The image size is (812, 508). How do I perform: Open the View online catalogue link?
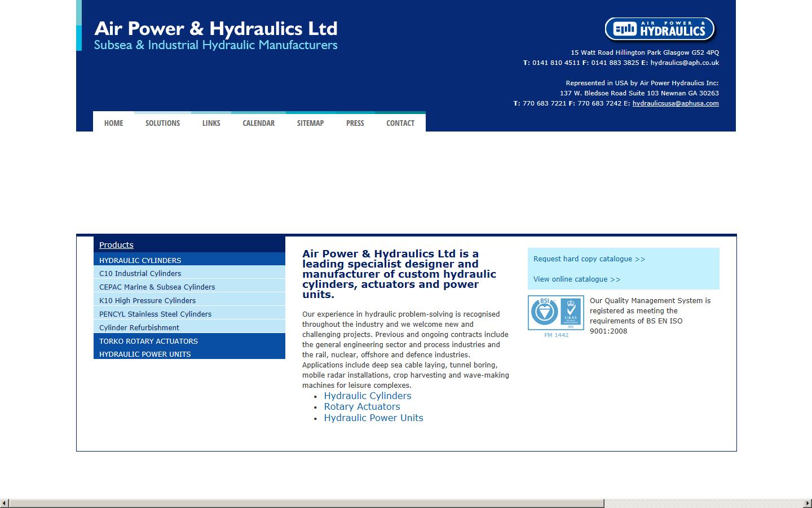tap(576, 279)
